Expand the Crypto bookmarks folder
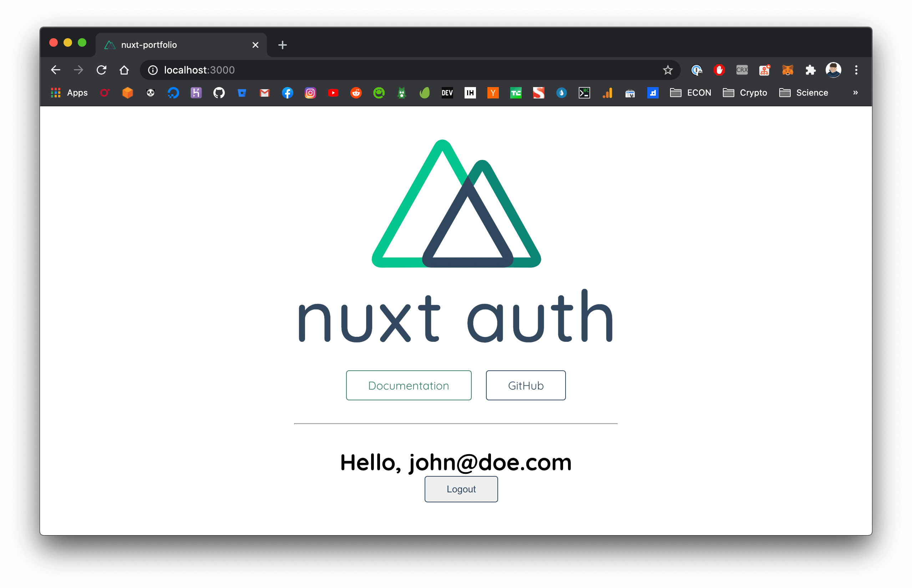This screenshot has width=912, height=588. 745,92
